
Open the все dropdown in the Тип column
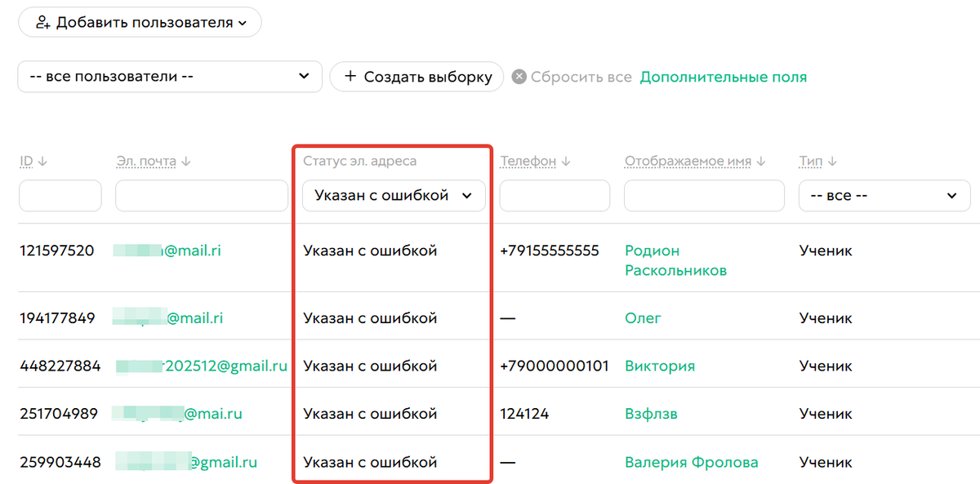coord(884,195)
